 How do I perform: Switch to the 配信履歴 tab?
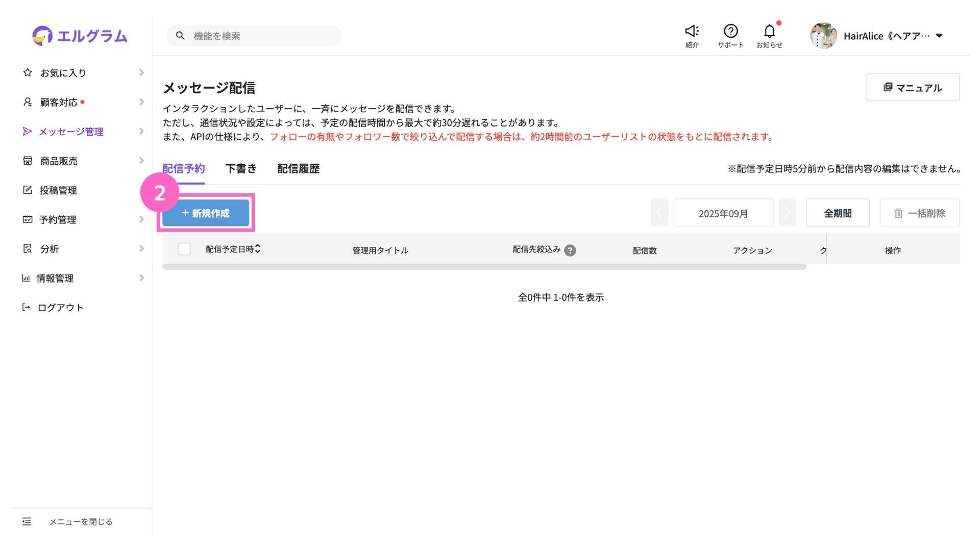coord(298,169)
